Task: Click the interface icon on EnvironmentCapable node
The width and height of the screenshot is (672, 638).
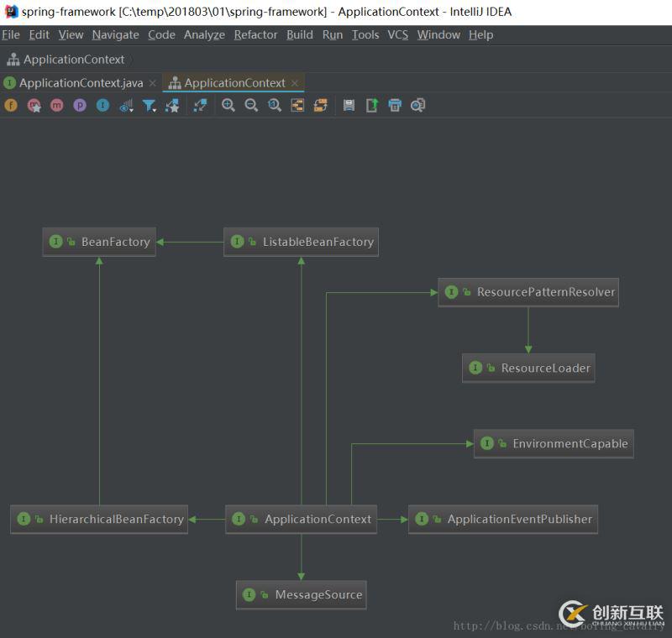Action: pyautogui.click(x=487, y=443)
